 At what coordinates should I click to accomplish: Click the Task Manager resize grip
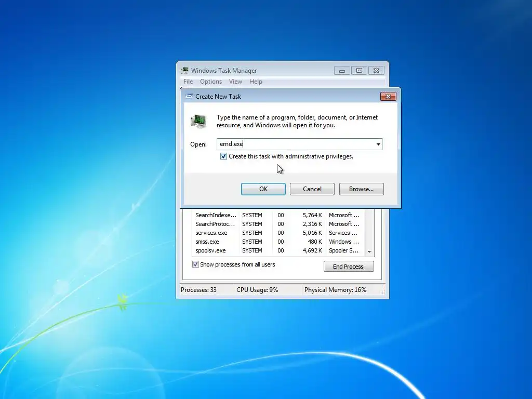[382, 292]
